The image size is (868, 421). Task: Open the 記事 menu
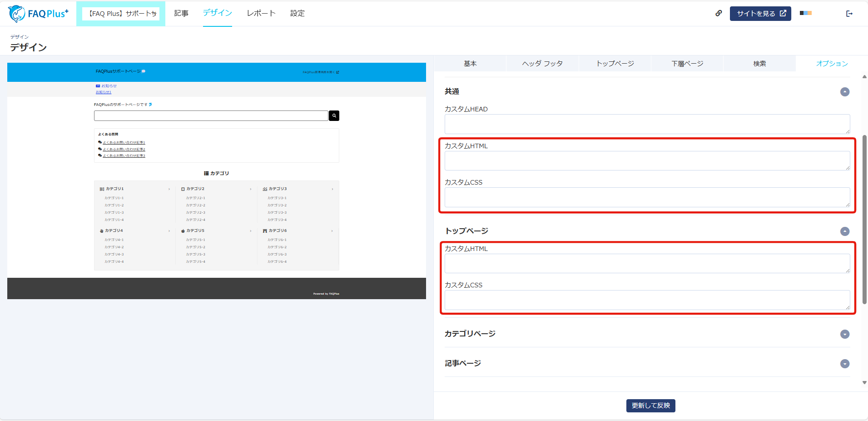(x=181, y=14)
